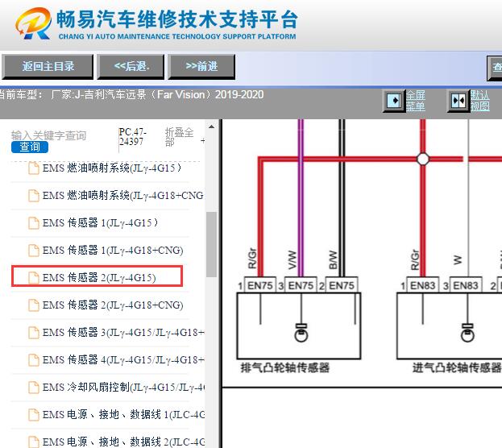Screen dimensions: 502x448
Task: Click document icon beside EMS 燃油喷射系统(JLγ-4G15)
Action: pos(34,168)
